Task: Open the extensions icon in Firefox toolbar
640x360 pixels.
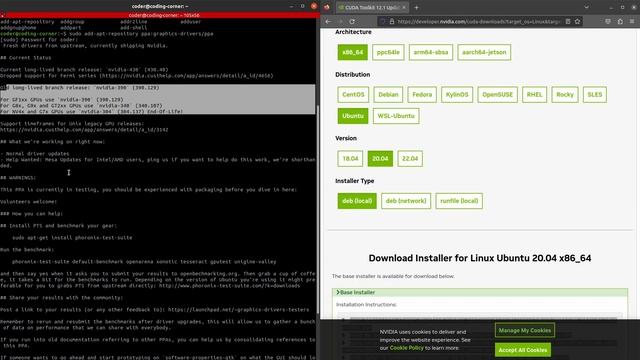Action: tap(620, 21)
